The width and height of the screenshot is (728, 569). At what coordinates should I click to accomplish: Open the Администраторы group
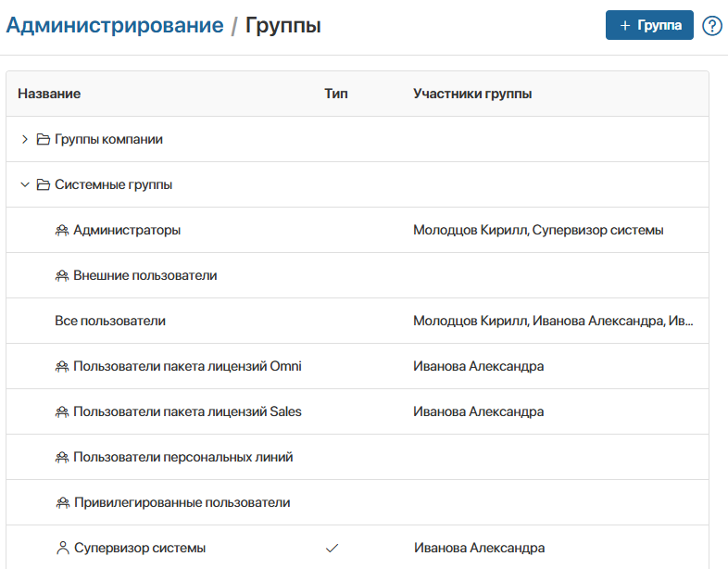pyautogui.click(x=127, y=231)
